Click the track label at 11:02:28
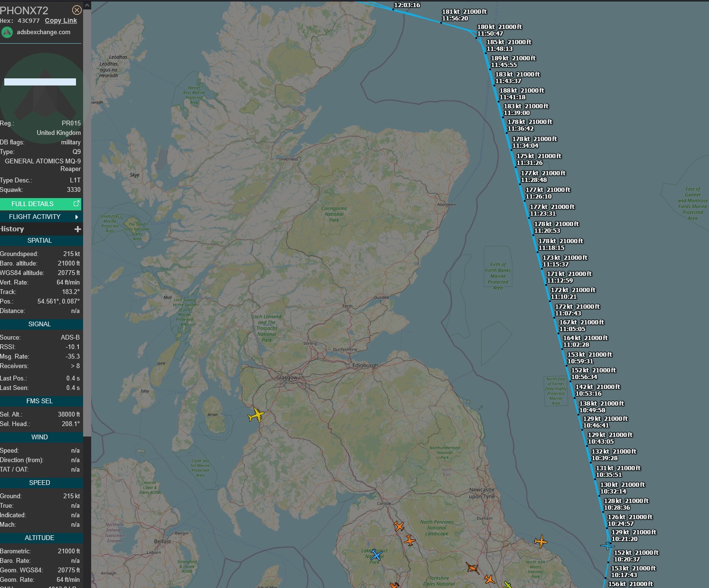Image resolution: width=709 pixels, height=588 pixels. coord(586,341)
